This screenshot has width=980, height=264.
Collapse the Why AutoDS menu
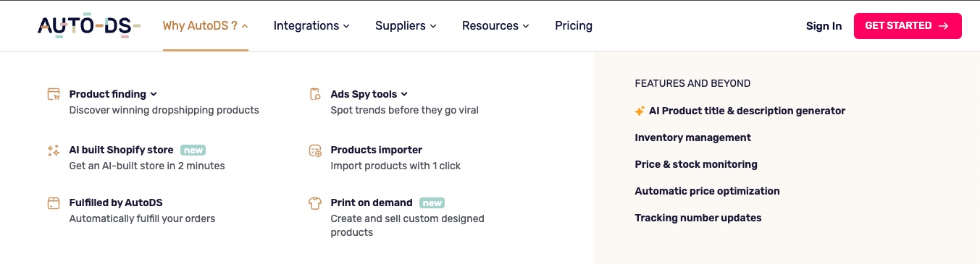pyautogui.click(x=206, y=26)
